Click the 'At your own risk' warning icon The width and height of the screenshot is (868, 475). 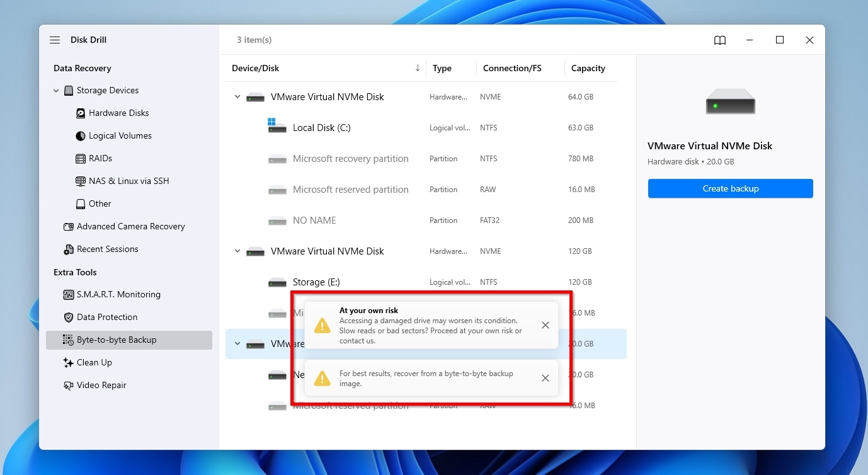tap(322, 325)
